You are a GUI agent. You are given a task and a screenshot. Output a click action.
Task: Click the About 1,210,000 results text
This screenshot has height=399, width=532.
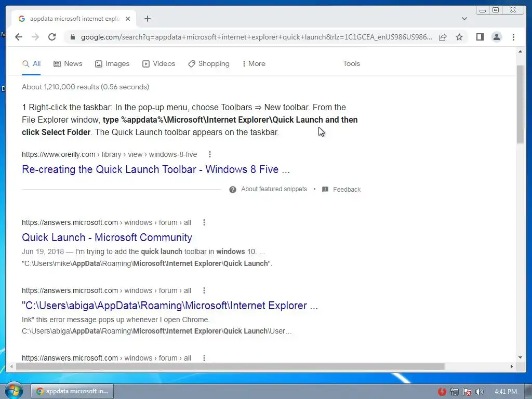(x=86, y=87)
